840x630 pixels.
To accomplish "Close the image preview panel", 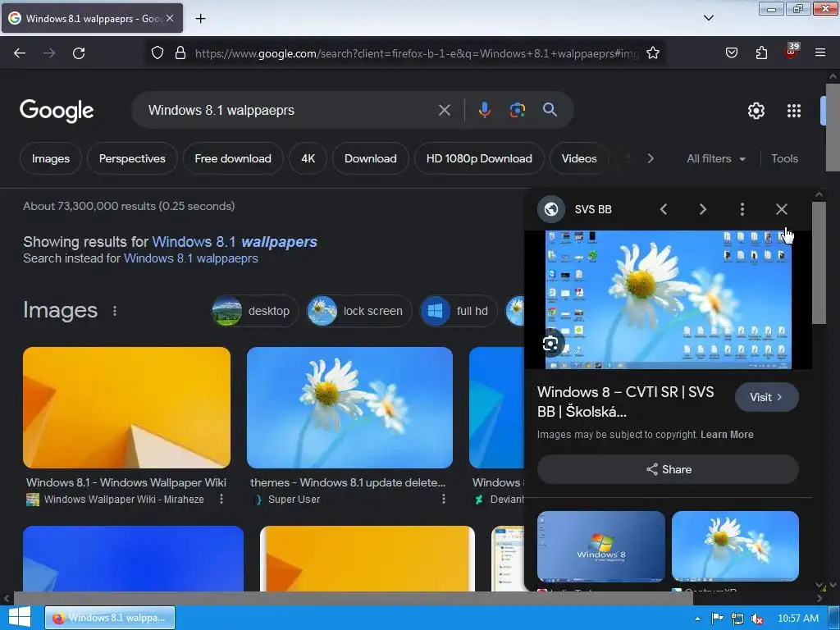I will coord(782,209).
